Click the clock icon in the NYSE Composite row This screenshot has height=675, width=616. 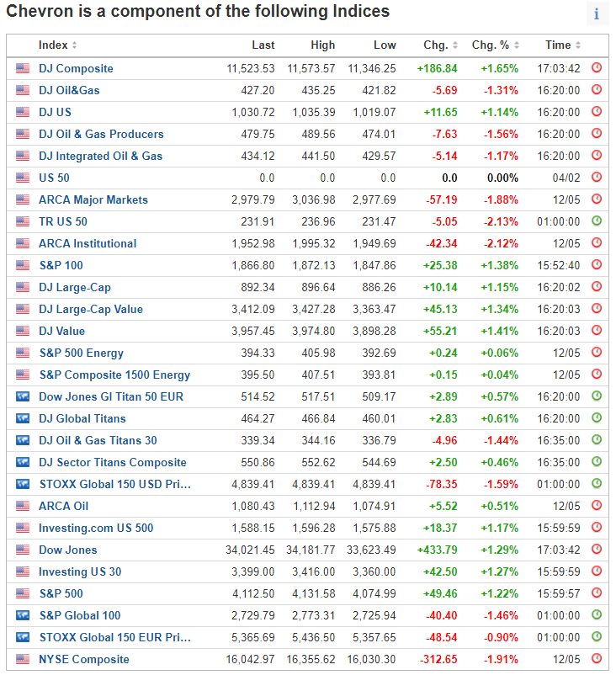click(597, 659)
